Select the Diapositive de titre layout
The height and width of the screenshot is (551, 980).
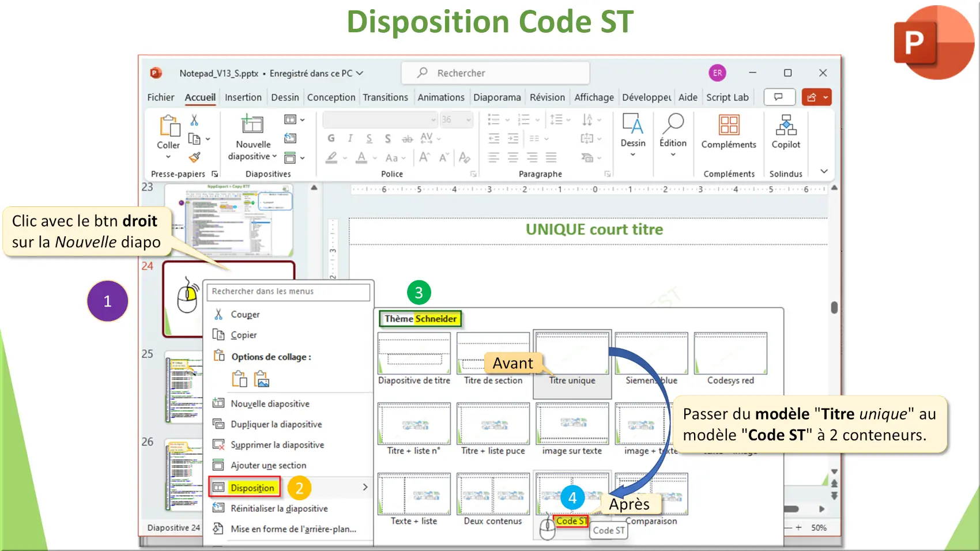click(414, 358)
